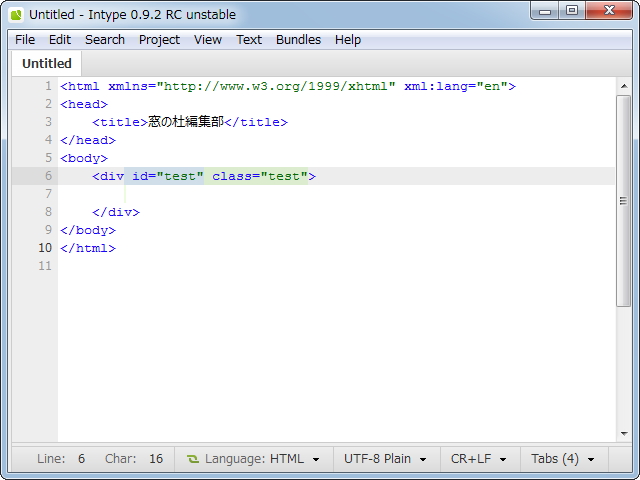
Task: Click the scrollbar down arrow
Action: tap(624, 433)
